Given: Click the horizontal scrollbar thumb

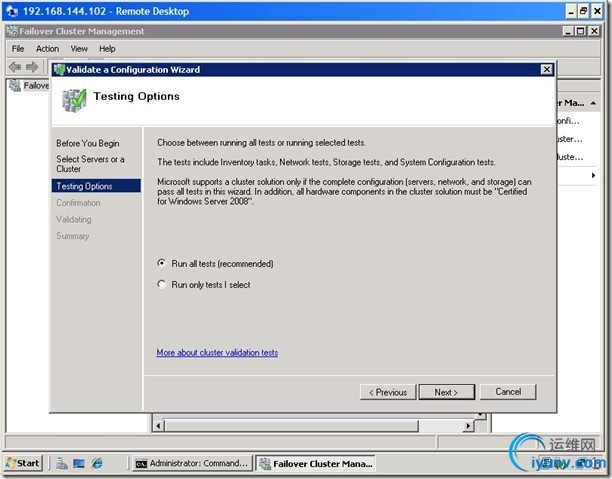Looking at the screenshot, I should (291, 426).
